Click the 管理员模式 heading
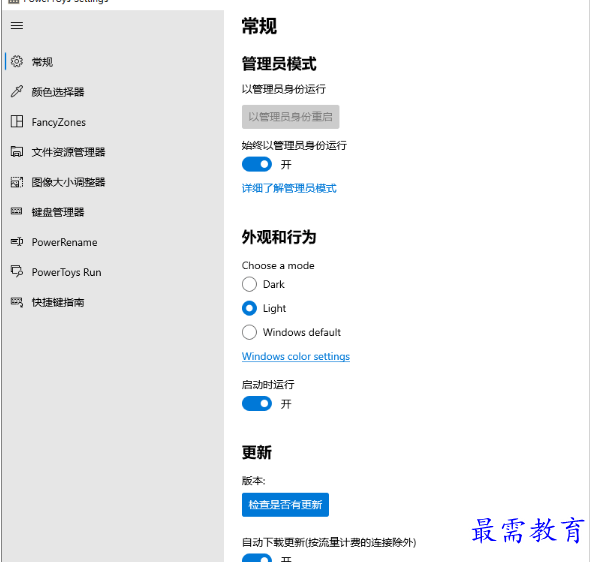Image resolution: width=593 pixels, height=562 pixels. tap(279, 64)
